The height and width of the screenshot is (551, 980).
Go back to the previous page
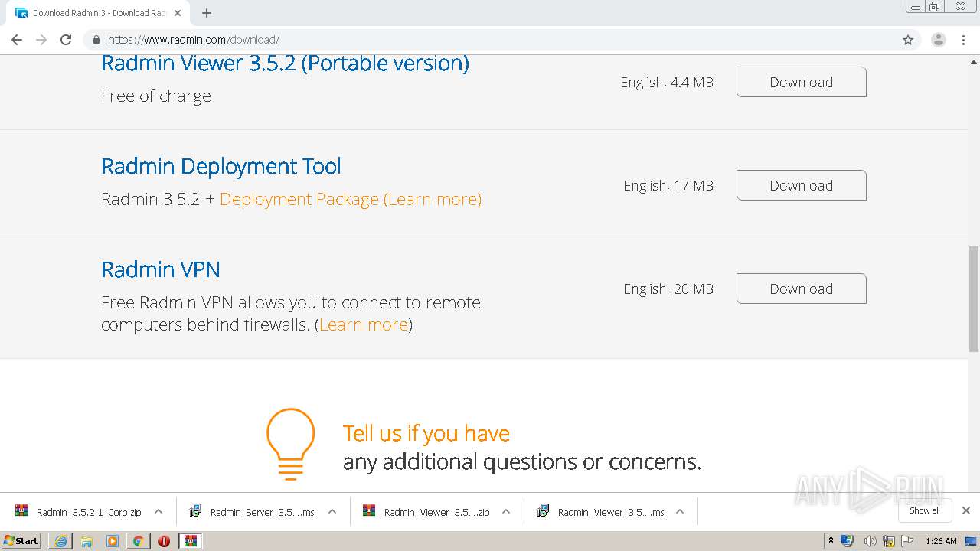[x=17, y=40]
